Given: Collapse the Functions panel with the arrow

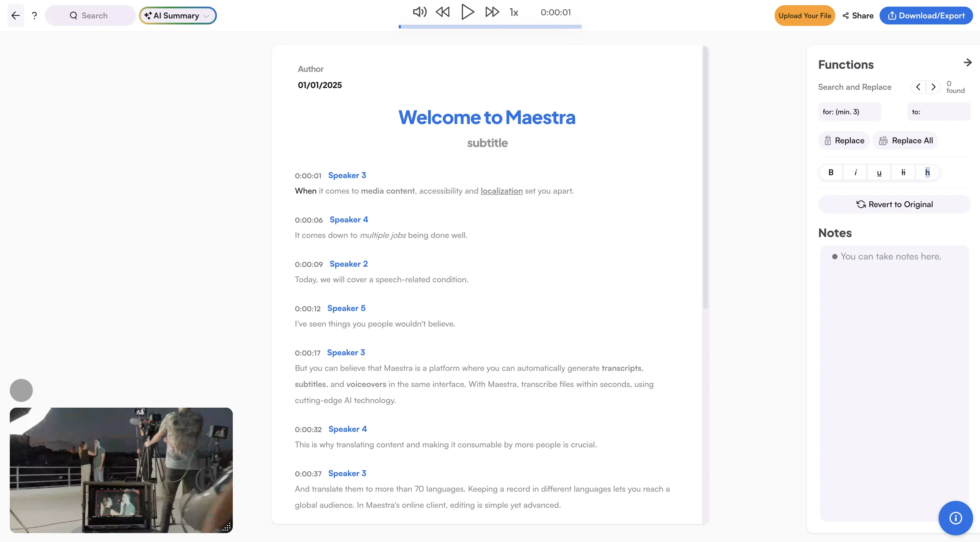Looking at the screenshot, I should tap(967, 62).
